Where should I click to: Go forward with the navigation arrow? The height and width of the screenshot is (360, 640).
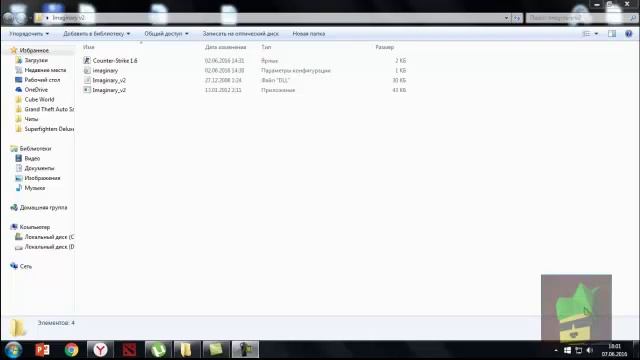[x=20, y=18]
